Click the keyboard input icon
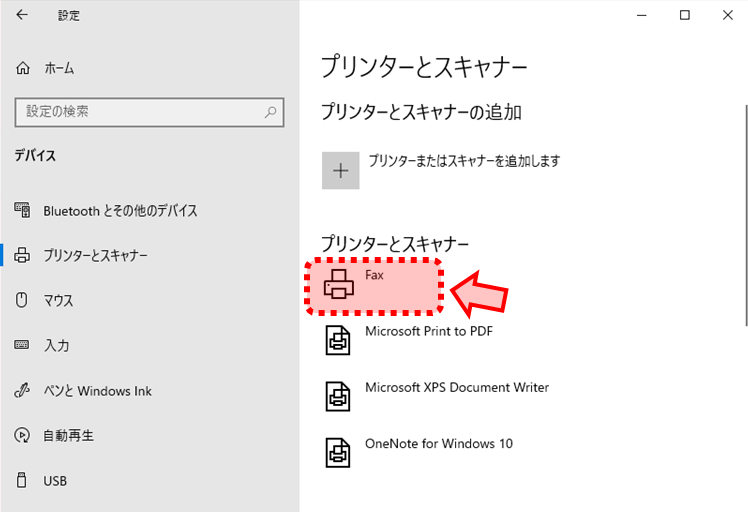Viewport: 748px width, 512px height. pos(23,345)
